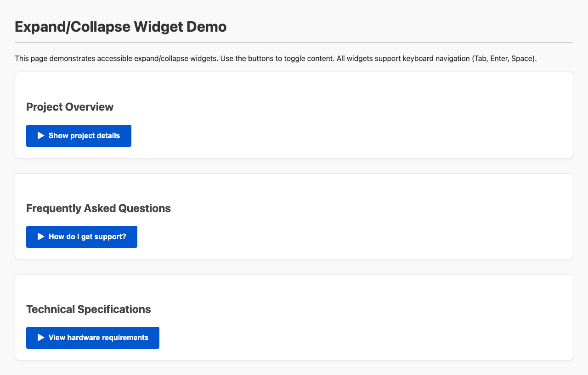Click the triangle icon on View hardware requirements

click(40, 337)
